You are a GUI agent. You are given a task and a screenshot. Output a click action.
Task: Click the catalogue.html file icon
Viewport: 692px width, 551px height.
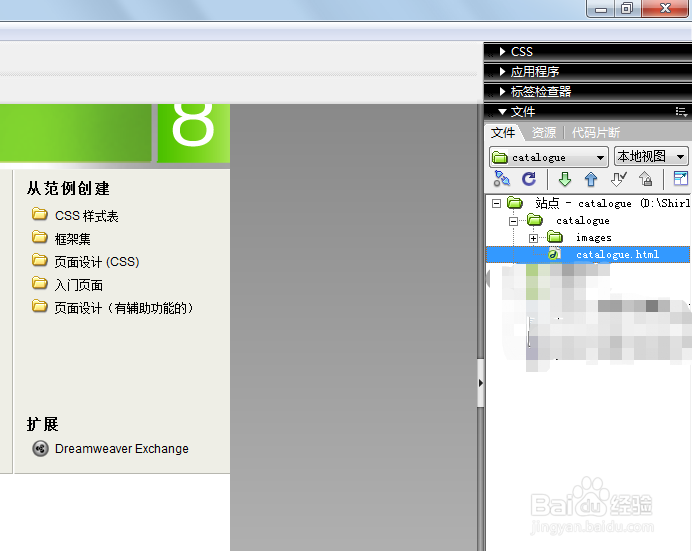pos(554,254)
